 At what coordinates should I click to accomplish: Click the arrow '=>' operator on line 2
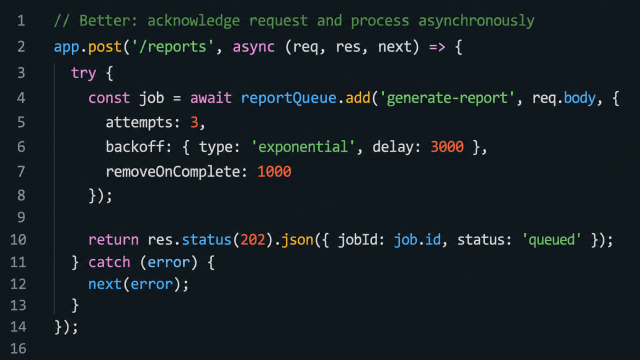click(x=437, y=47)
